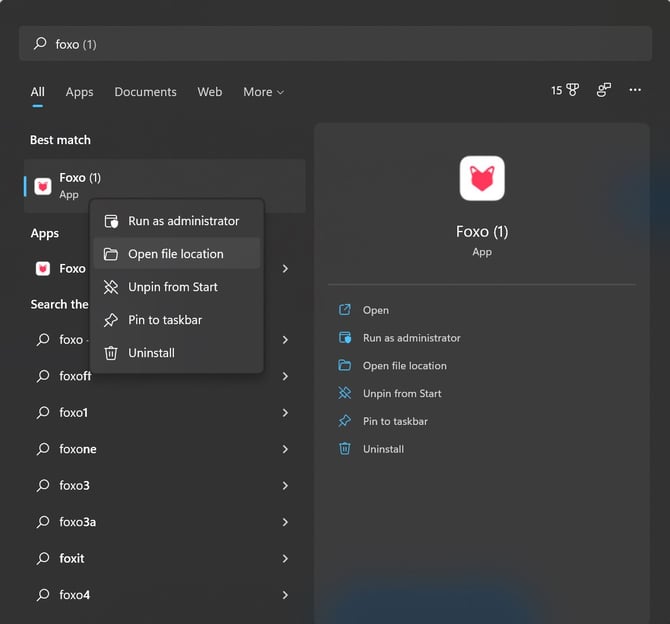Image resolution: width=670 pixels, height=624 pixels.
Task: Choose Pin to taskbar in context menu
Action: coord(176,320)
